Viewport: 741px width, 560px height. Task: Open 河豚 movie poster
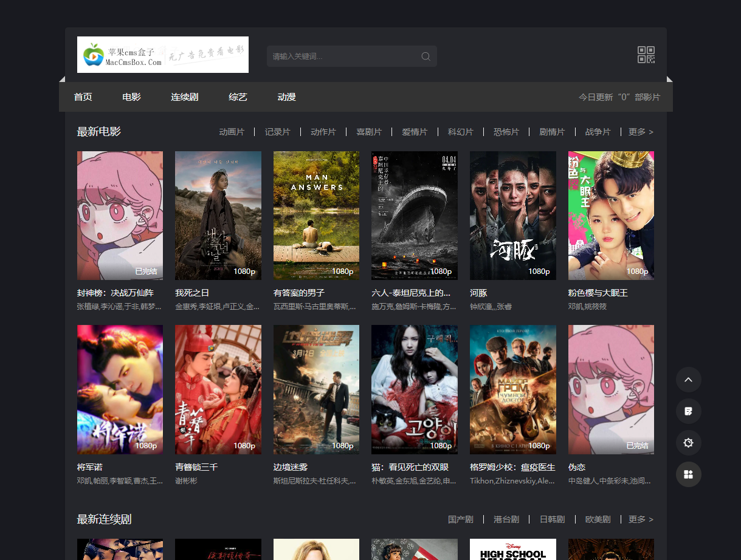click(x=513, y=216)
